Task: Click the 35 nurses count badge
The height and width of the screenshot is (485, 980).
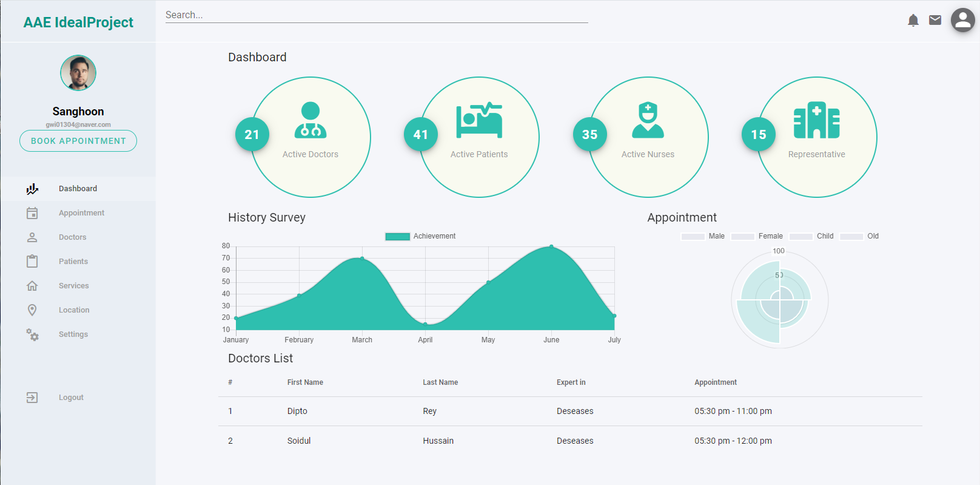Action: tap(590, 134)
